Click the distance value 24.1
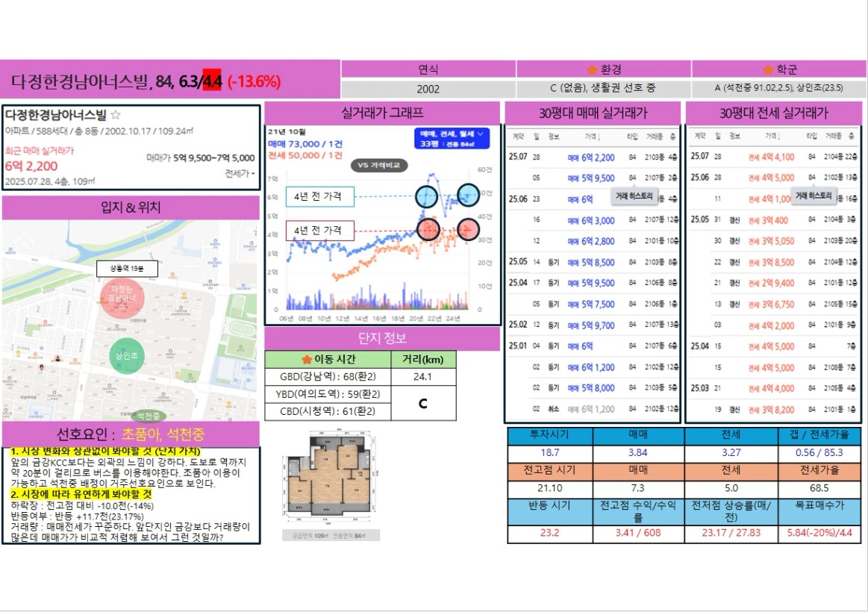The image size is (868, 612). pos(423,377)
